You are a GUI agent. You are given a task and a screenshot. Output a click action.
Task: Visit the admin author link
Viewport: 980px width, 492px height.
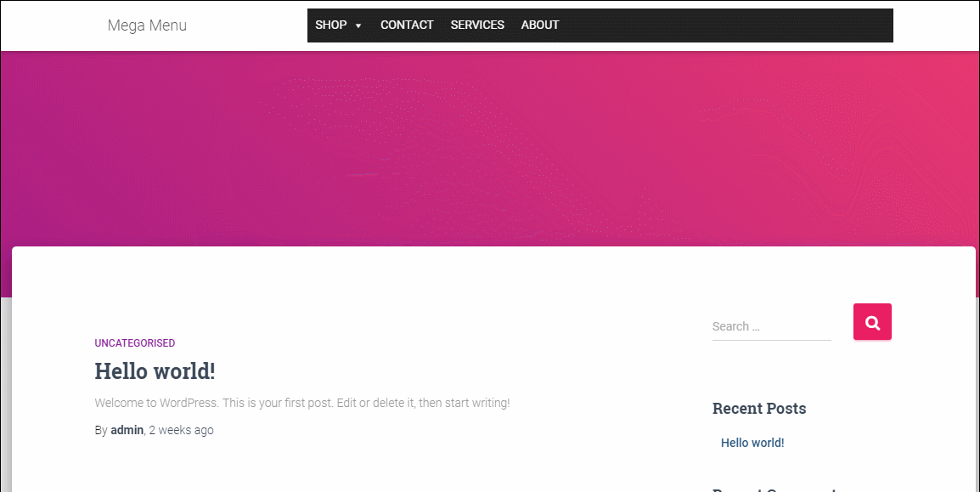(x=127, y=430)
